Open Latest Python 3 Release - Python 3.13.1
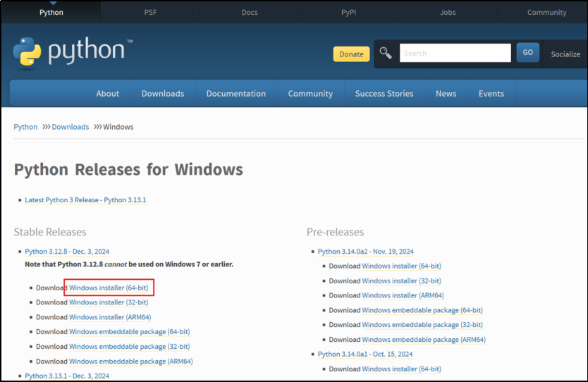The width and height of the screenshot is (588, 382). 85,199
